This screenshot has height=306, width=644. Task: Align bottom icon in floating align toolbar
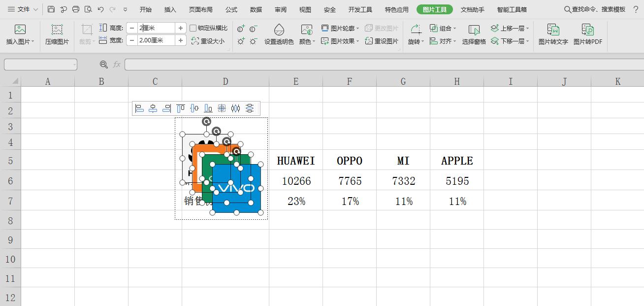208,108
